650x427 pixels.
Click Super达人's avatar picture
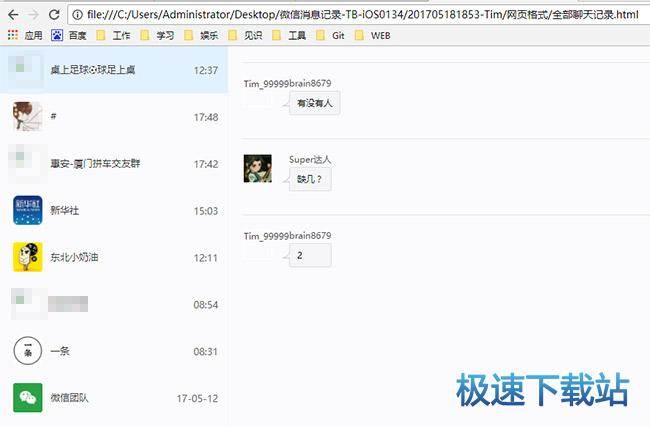coord(258,169)
